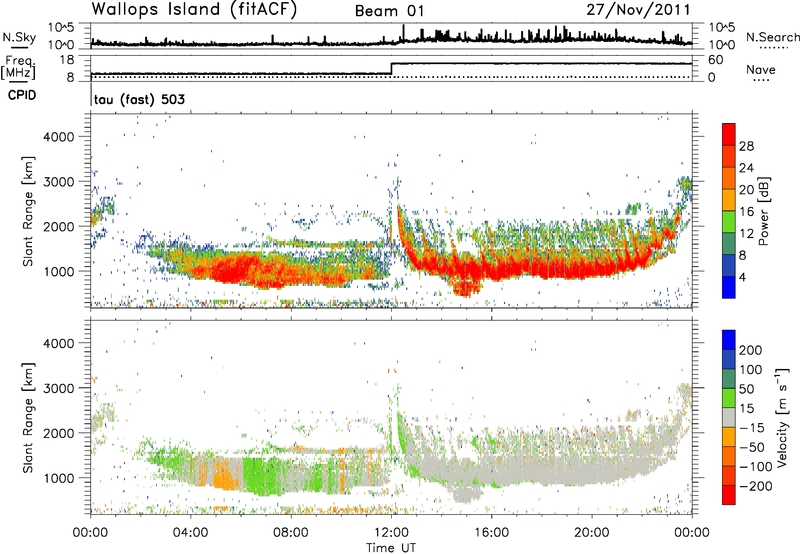This screenshot has width=800, height=554.
Task: Select the 'CPID' row label
Action: (x=22, y=95)
